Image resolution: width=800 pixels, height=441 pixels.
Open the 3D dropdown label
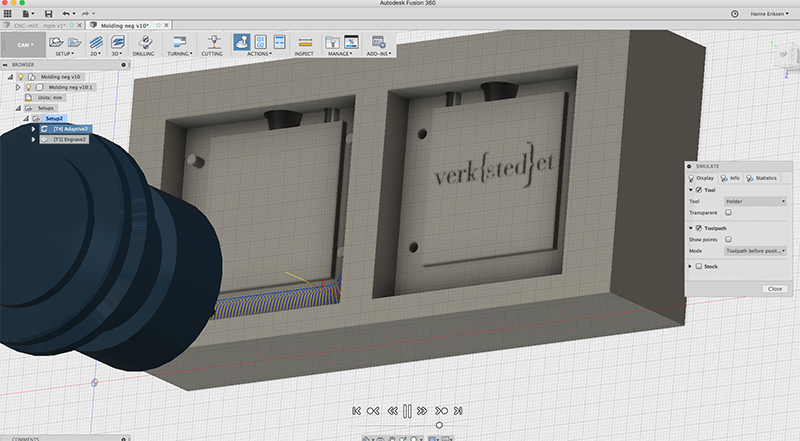117,54
